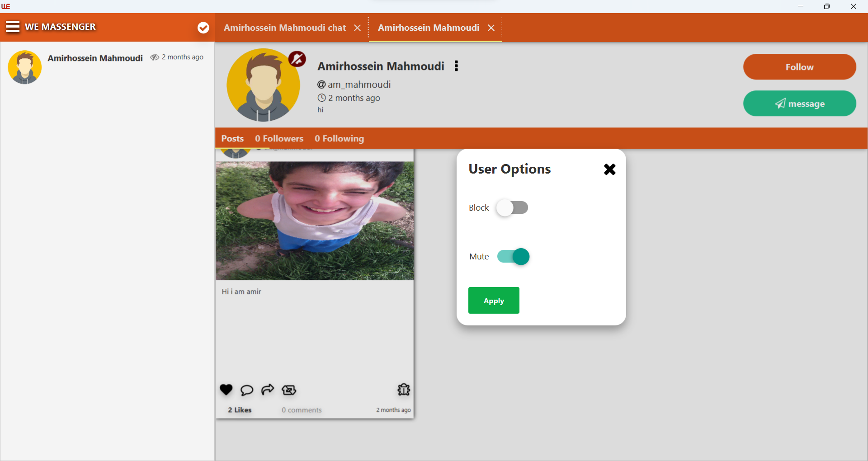The image size is (868, 461).
Task: View the 0 Following list
Action: tap(339, 139)
